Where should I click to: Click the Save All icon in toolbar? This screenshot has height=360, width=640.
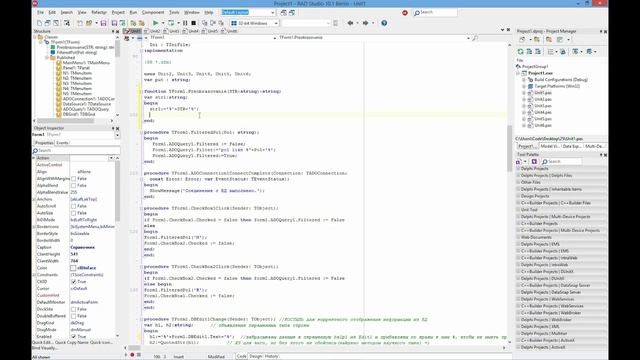coord(115,23)
